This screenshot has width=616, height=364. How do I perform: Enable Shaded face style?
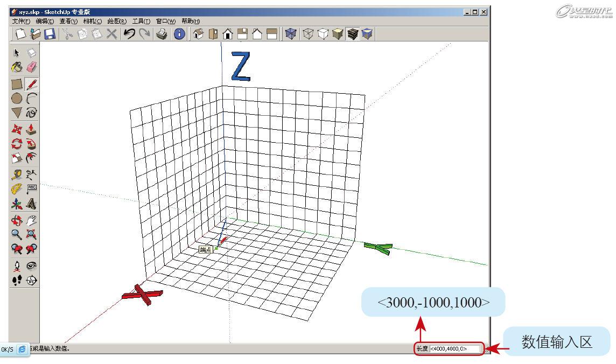[338, 34]
